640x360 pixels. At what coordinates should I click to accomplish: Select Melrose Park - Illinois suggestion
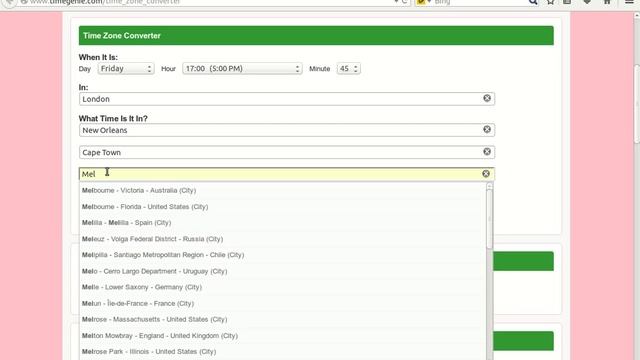click(x=282, y=351)
